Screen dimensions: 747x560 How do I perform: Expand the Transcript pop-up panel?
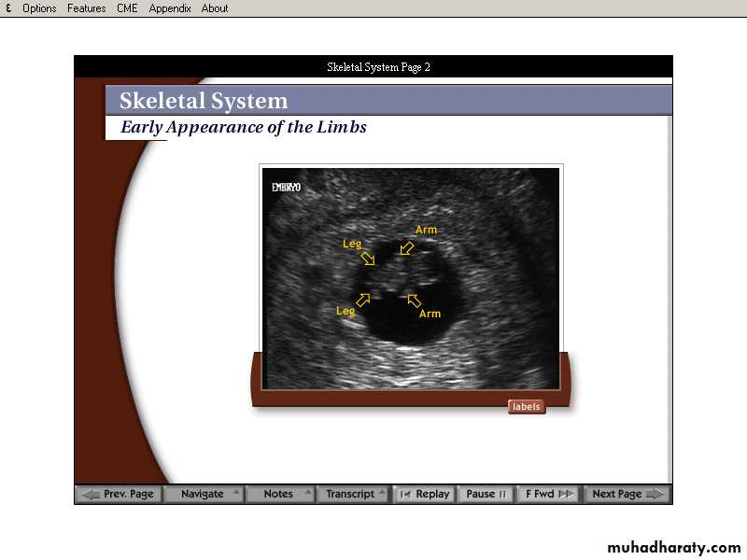tap(352, 494)
